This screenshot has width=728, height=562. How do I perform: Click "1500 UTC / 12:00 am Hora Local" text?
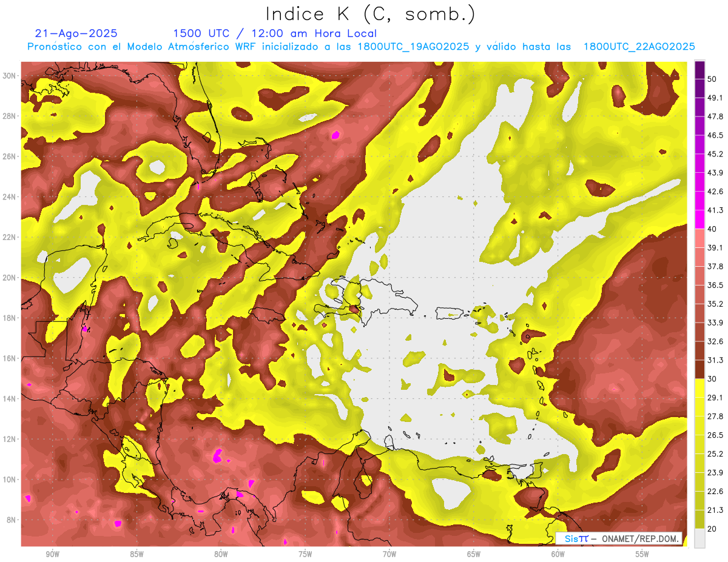(275, 33)
